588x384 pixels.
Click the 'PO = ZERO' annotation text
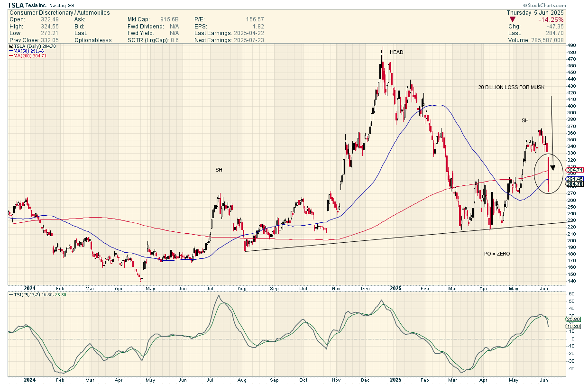tap(497, 254)
